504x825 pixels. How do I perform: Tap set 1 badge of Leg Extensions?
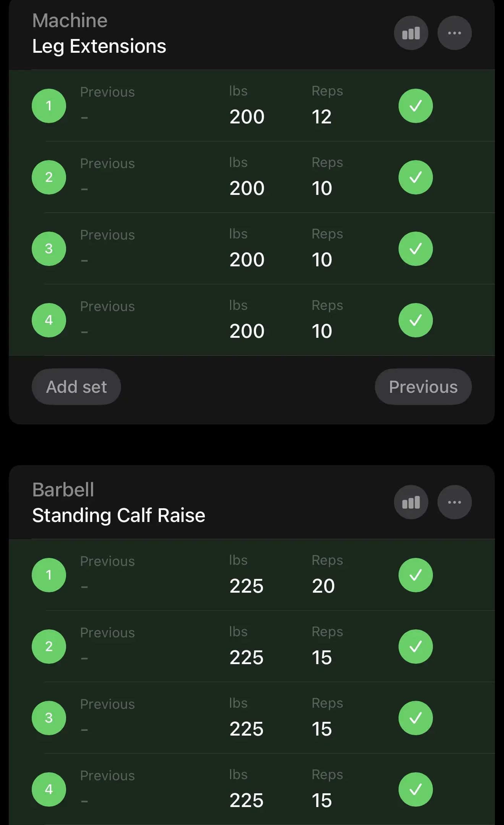pyautogui.click(x=49, y=106)
